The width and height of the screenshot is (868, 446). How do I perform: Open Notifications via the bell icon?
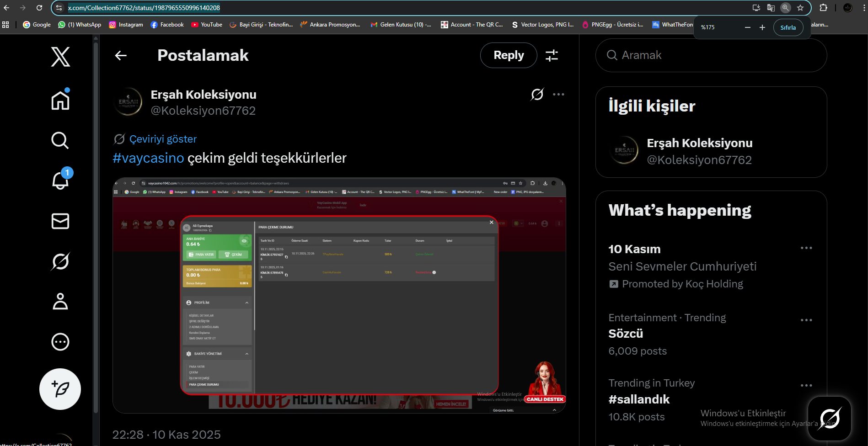tap(60, 181)
